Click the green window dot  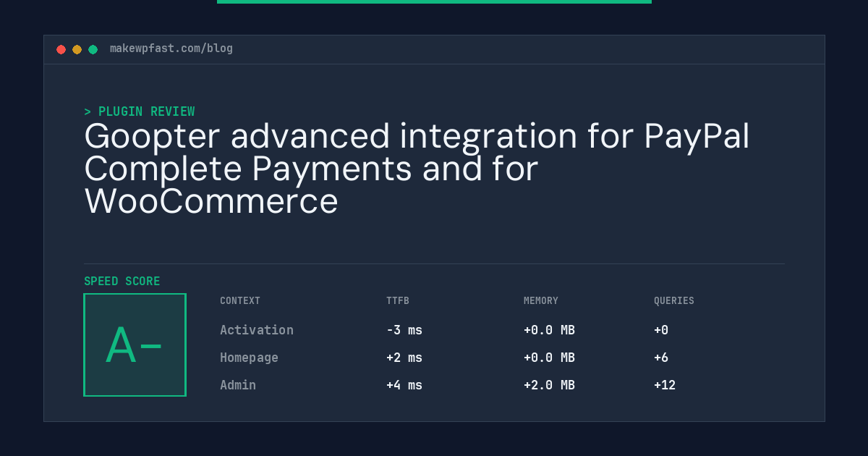tap(93, 49)
